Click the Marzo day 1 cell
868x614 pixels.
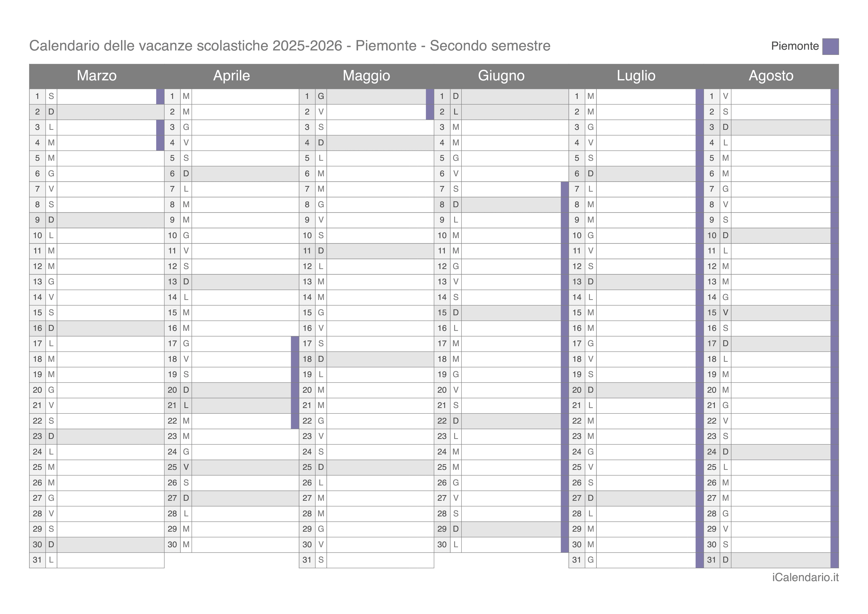[x=97, y=96]
